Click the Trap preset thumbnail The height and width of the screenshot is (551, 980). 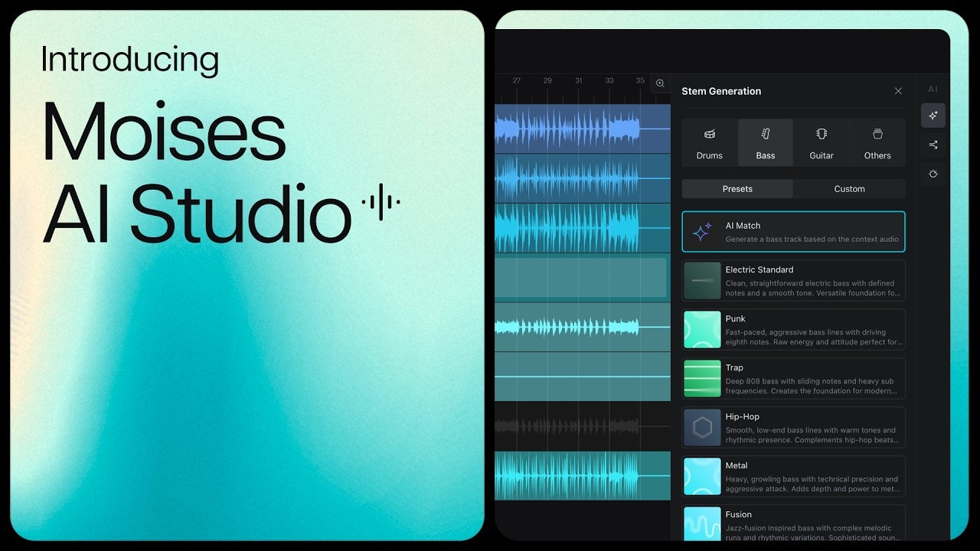click(x=701, y=378)
